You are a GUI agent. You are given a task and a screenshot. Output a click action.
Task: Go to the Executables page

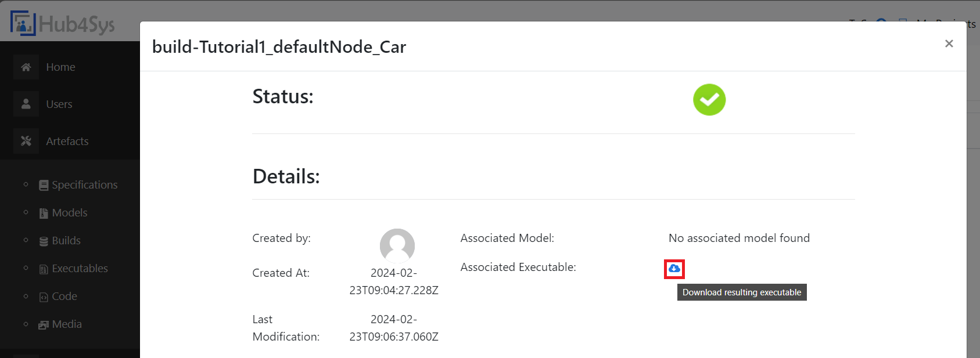[80, 269]
